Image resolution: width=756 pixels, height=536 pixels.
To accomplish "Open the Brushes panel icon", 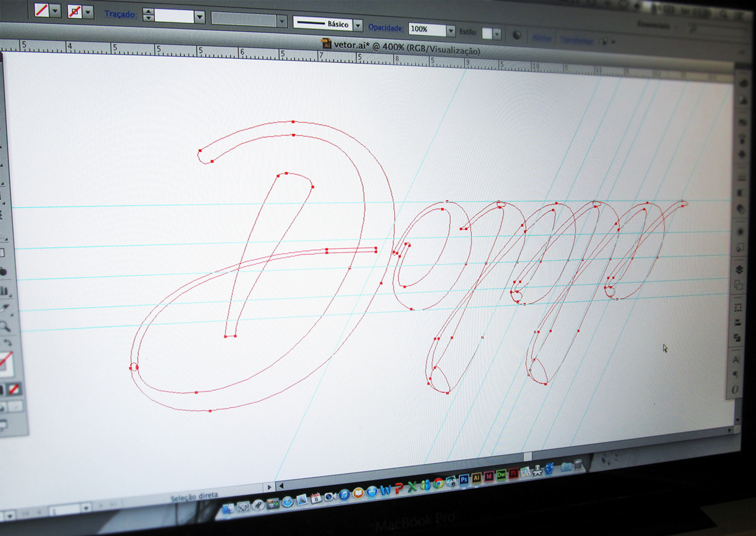I will [x=742, y=138].
